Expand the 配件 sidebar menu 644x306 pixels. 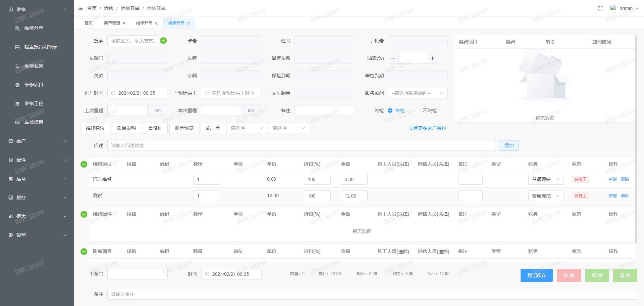pos(37,160)
